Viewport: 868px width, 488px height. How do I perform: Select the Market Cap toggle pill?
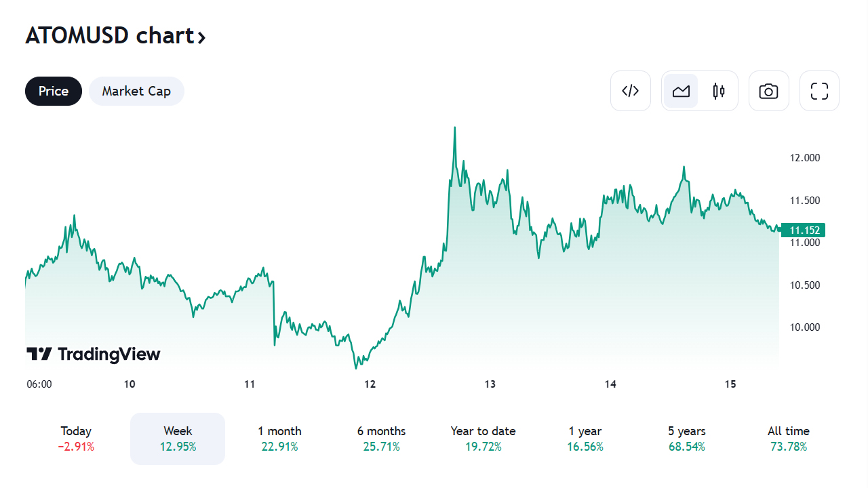(136, 91)
